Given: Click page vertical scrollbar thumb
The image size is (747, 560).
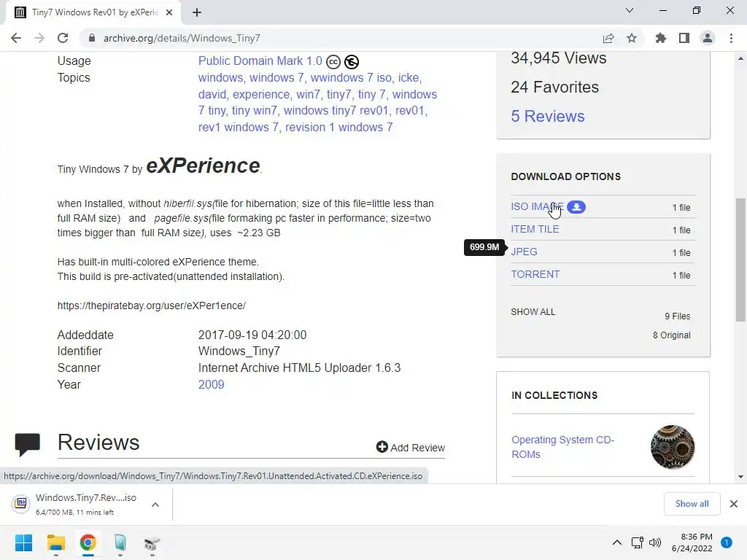Looking at the screenshot, I should click(740, 260).
